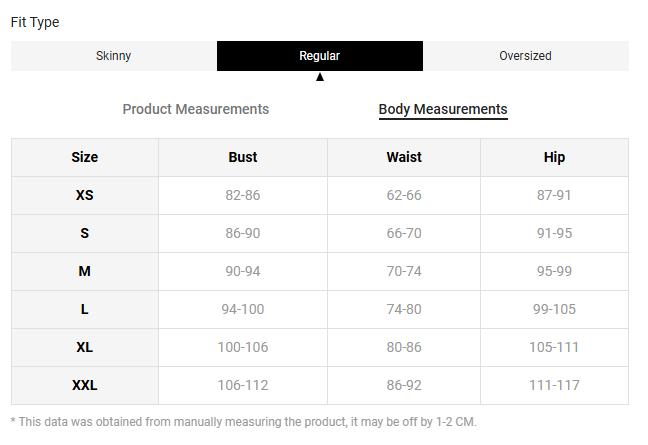Viewport: 648px width, 445px height.
Task: Select the Regular fit type
Action: pos(319,56)
